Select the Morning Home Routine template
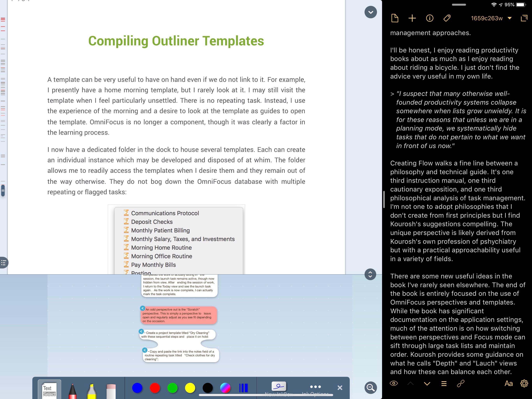Screen dimensions: 532x399 coord(161,247)
